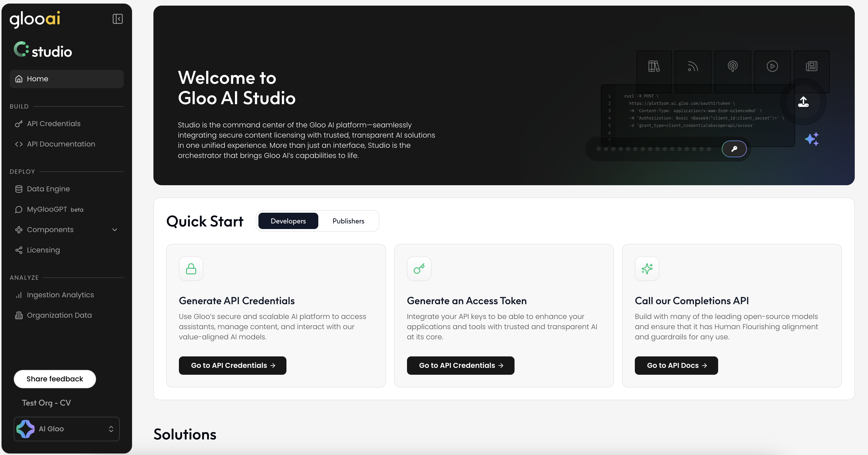Image resolution: width=868 pixels, height=455 pixels.
Task: Open Licensing in sidebar
Action: click(67, 250)
